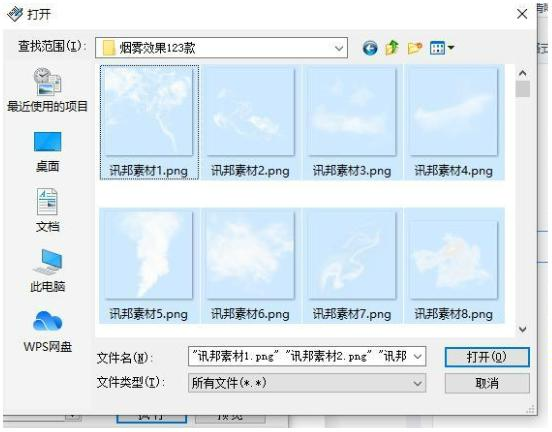Click the 打开(O) button
The height and width of the screenshot is (432, 552).
coord(487,357)
